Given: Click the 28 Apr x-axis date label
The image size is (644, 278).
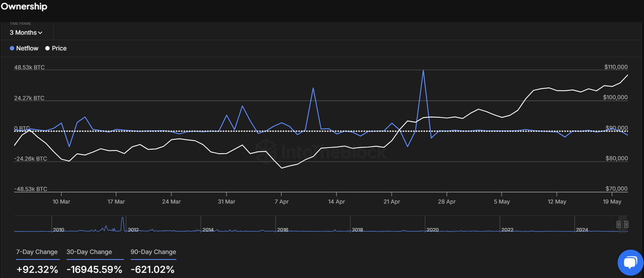Looking at the screenshot, I should tap(447, 202).
